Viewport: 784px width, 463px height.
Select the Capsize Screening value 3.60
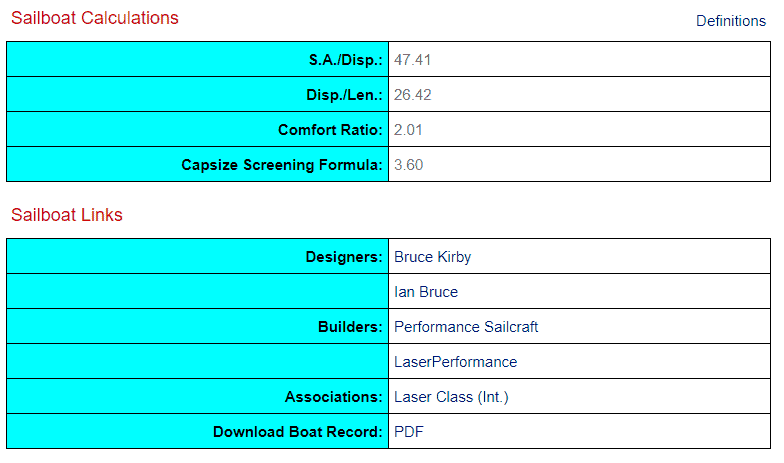(x=408, y=165)
